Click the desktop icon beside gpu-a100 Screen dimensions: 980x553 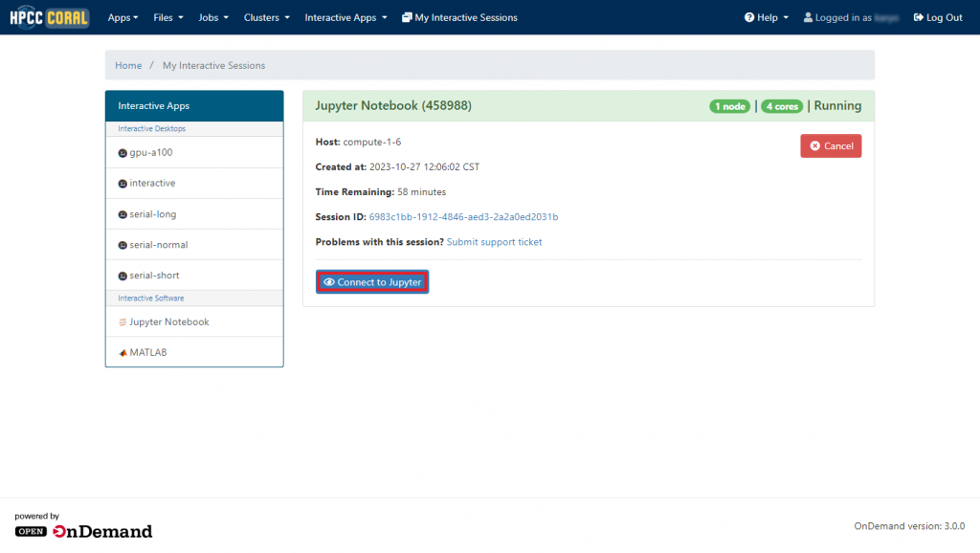pos(122,152)
